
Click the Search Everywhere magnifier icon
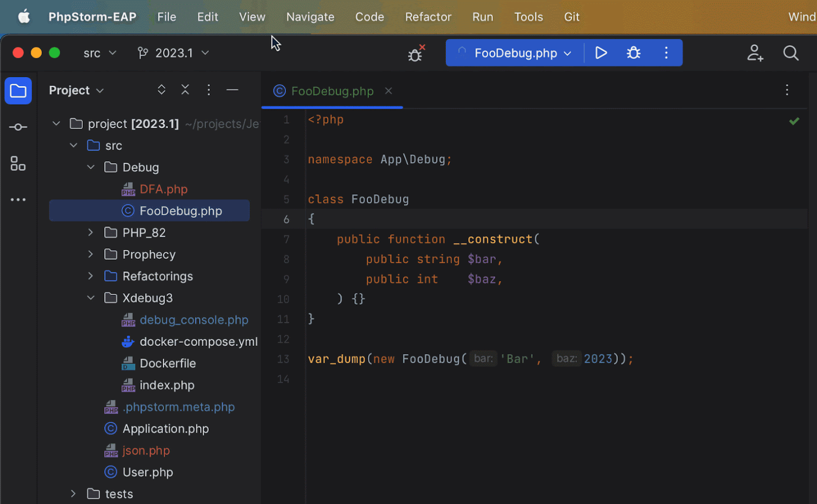pos(790,53)
